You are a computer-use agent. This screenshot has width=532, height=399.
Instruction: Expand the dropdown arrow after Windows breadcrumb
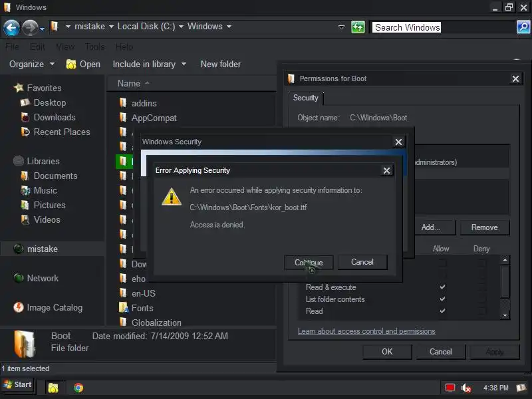(229, 27)
